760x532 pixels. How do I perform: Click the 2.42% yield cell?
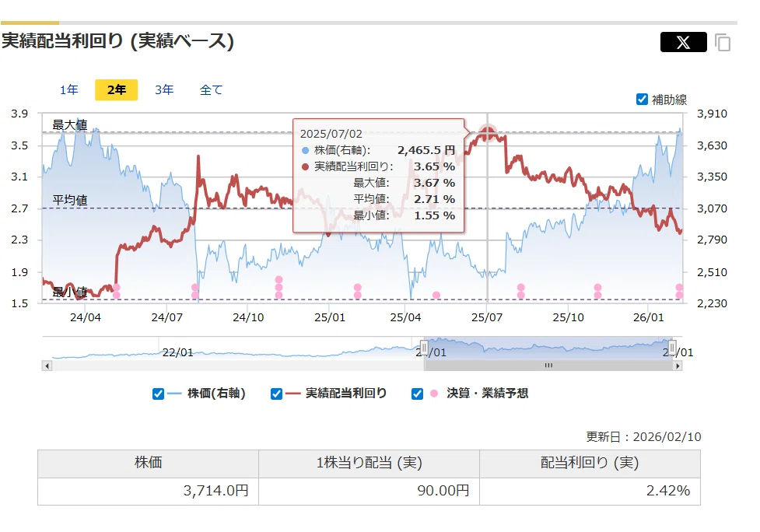coord(590,492)
